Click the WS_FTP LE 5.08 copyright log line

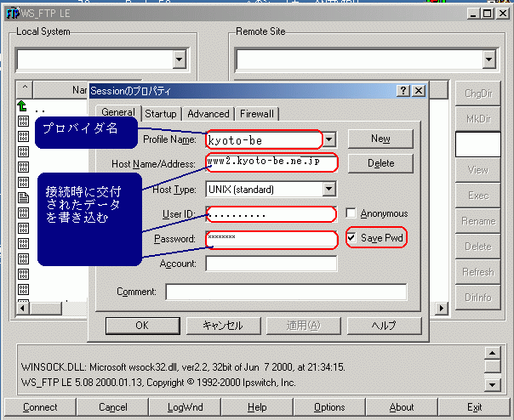158,383
